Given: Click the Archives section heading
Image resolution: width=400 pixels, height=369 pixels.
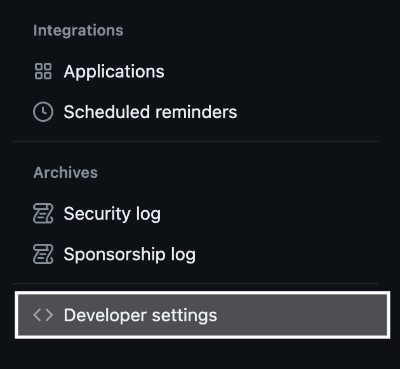Looking at the screenshot, I should pyautogui.click(x=66, y=173).
